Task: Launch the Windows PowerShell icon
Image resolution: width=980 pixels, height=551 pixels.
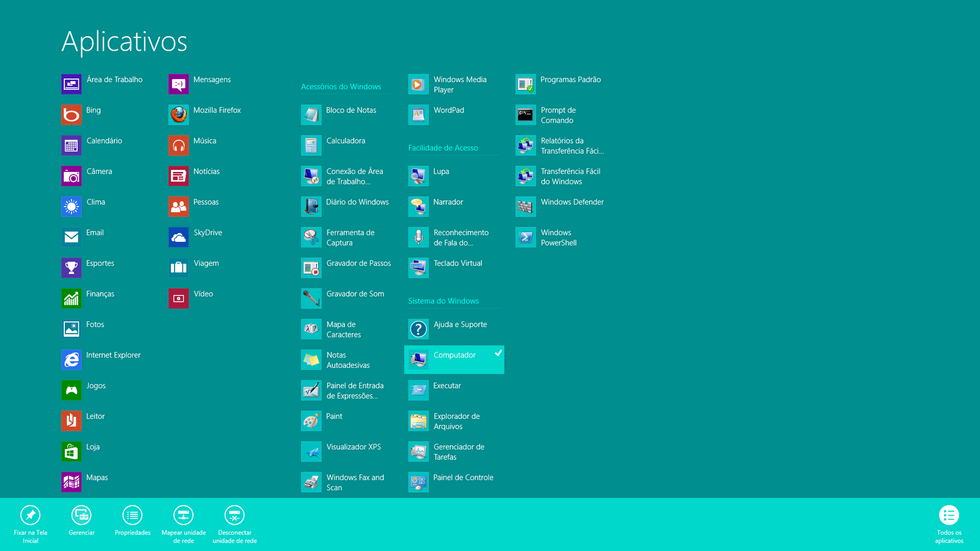Action: [526, 237]
